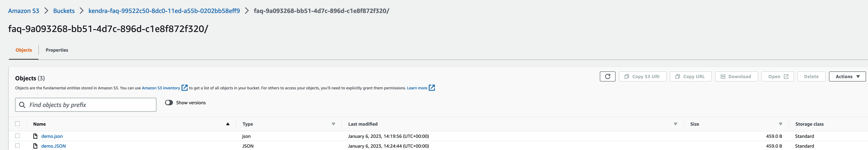The width and height of the screenshot is (868, 150).
Task: Switch to the Properties tab
Action: pyautogui.click(x=57, y=50)
